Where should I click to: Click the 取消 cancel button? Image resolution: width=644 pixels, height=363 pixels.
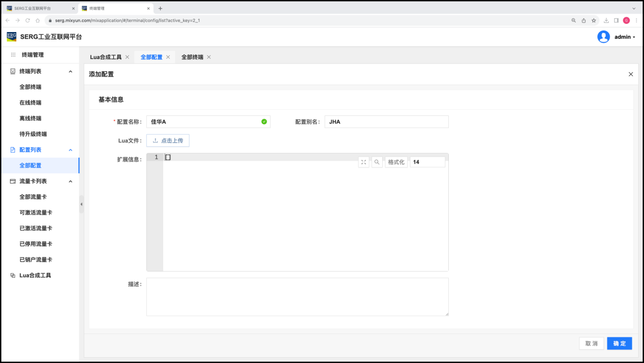591,344
